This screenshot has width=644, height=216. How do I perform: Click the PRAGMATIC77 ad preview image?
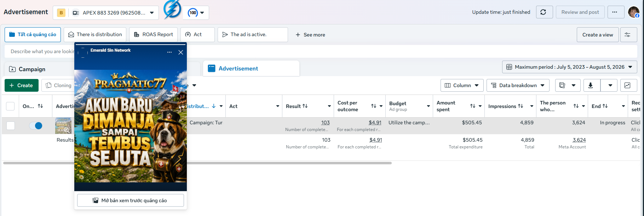(x=131, y=126)
